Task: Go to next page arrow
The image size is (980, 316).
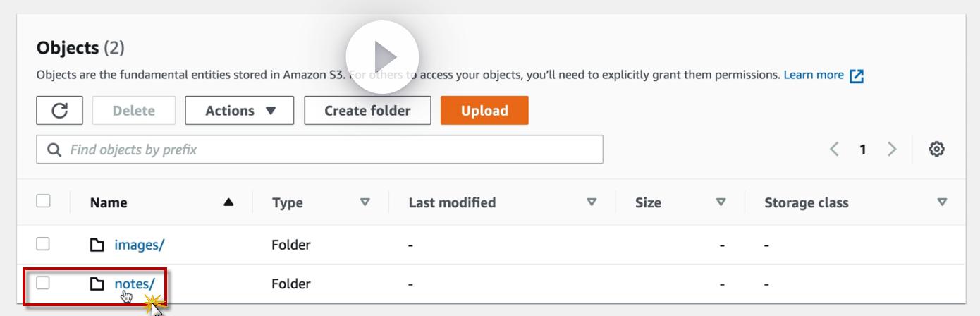Action: (892, 149)
